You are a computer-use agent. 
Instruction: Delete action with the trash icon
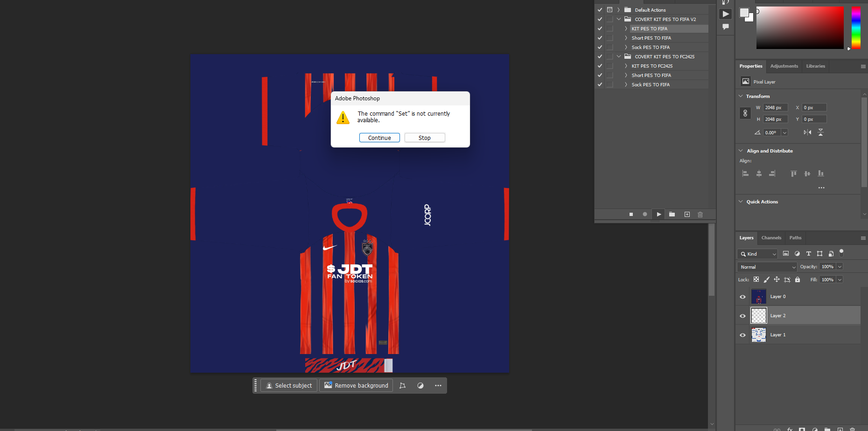tap(700, 215)
